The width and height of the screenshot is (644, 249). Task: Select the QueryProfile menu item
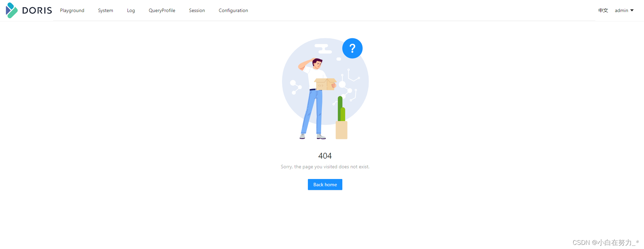pos(162,10)
